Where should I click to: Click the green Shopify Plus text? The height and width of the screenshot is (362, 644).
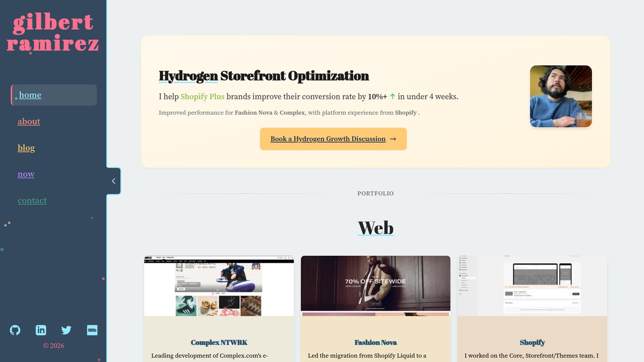[202, 97]
